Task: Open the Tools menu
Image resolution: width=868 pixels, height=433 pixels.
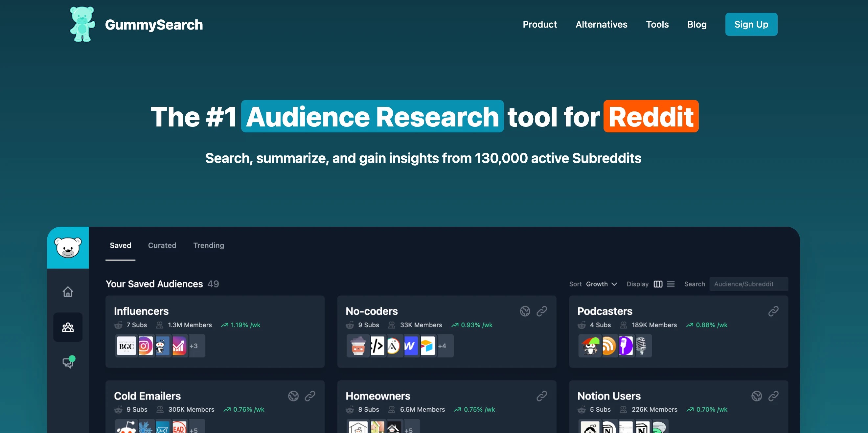Action: 657,24
